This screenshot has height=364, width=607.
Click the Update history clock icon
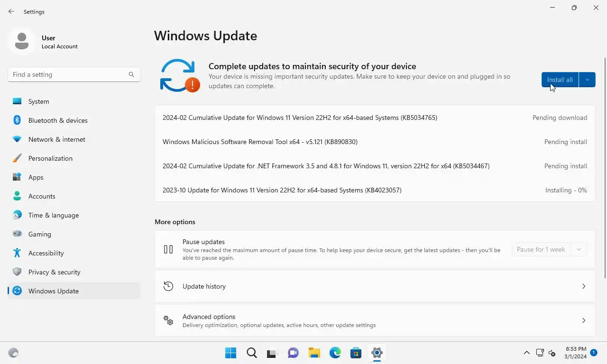[x=168, y=286]
